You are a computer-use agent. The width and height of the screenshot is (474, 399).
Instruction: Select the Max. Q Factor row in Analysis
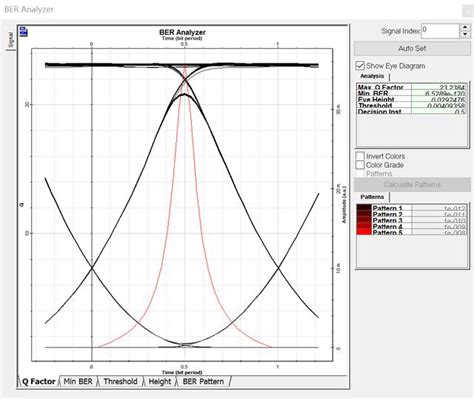[411, 87]
